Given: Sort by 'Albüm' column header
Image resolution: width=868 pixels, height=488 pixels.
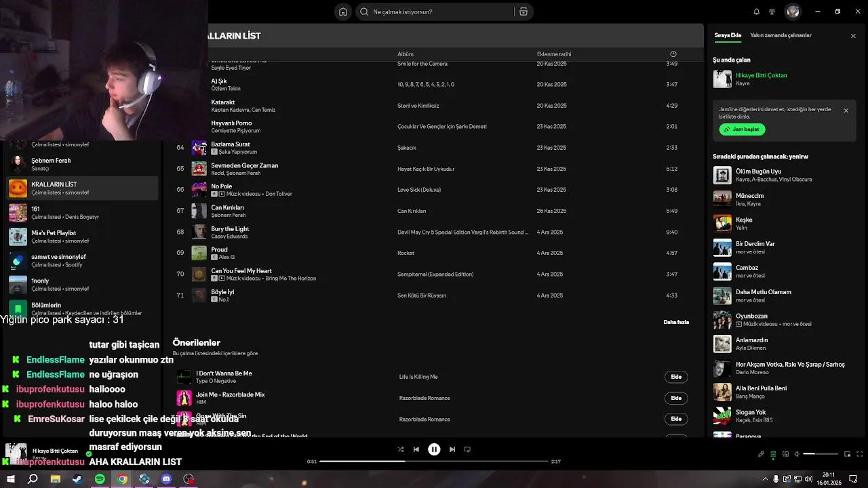Looking at the screenshot, I should [406, 54].
